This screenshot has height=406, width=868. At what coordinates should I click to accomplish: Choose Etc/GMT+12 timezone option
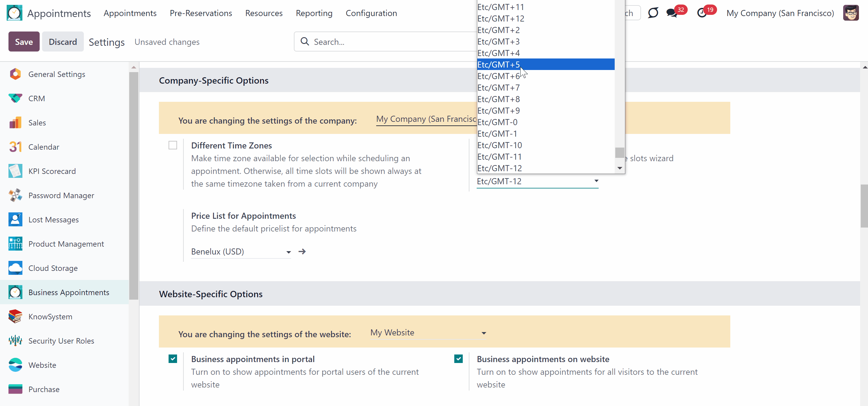[x=546, y=18]
